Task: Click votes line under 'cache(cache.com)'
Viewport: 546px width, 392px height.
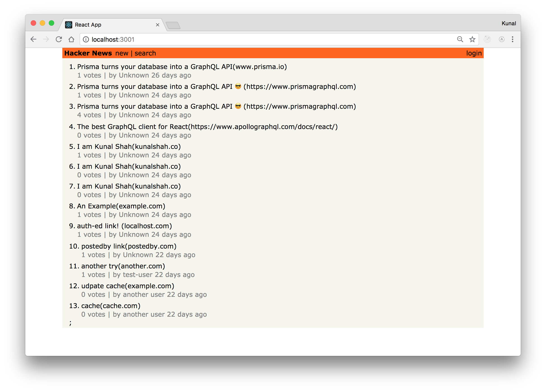Action: 144,315
